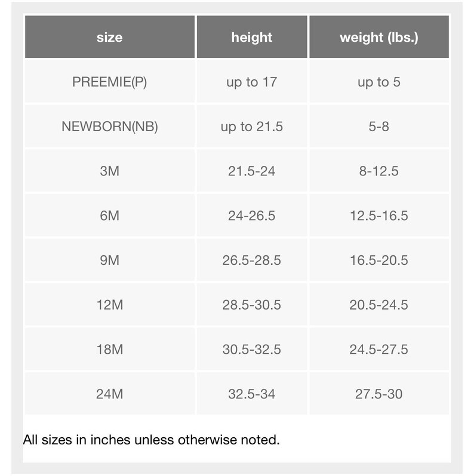Select the 3M size row

[x=237, y=171]
